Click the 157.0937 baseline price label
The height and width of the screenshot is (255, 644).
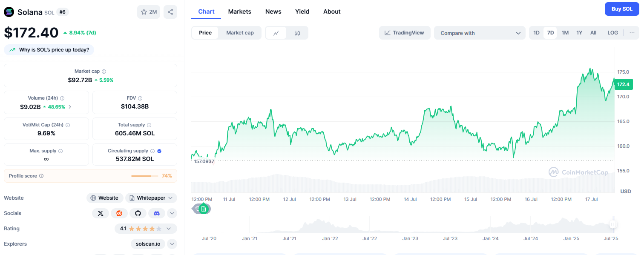tap(204, 161)
